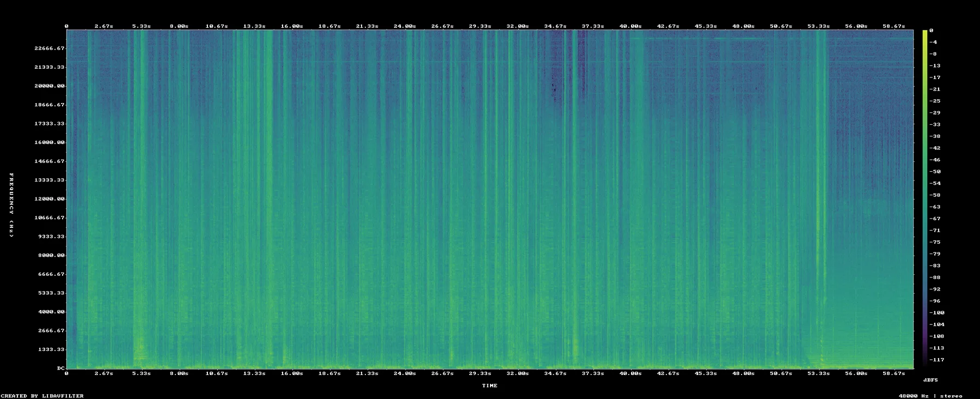
Task: Click the 10666.67 frequency axis label
Action: click(50, 217)
